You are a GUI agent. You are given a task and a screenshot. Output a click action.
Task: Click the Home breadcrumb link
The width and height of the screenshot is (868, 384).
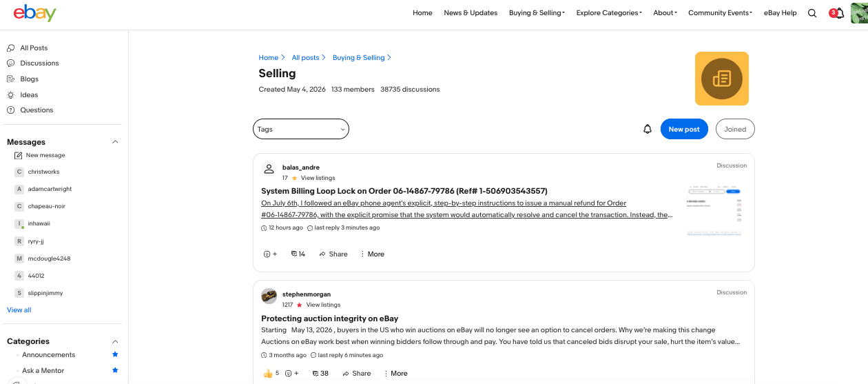269,58
